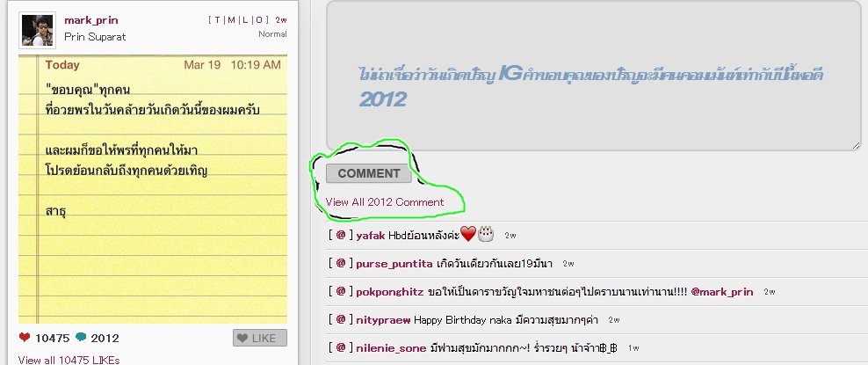The width and height of the screenshot is (868, 365).
Task: Click the gray LIKE button
Action: pos(260,338)
